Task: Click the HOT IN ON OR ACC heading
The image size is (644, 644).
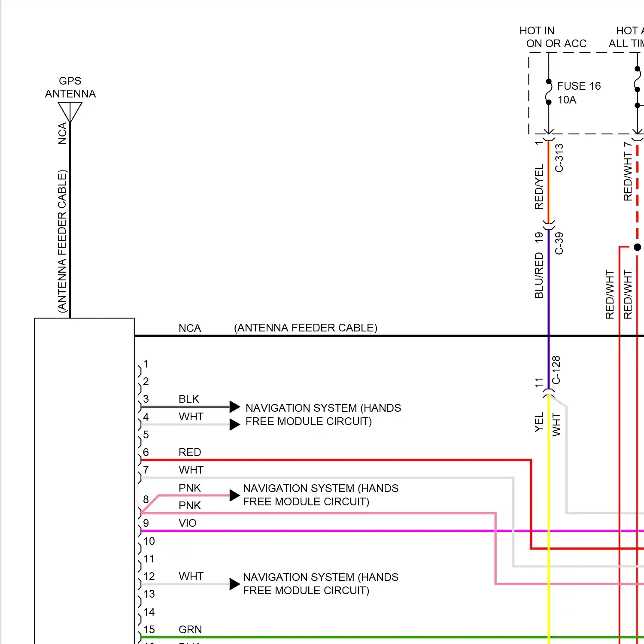Action: pos(553,37)
